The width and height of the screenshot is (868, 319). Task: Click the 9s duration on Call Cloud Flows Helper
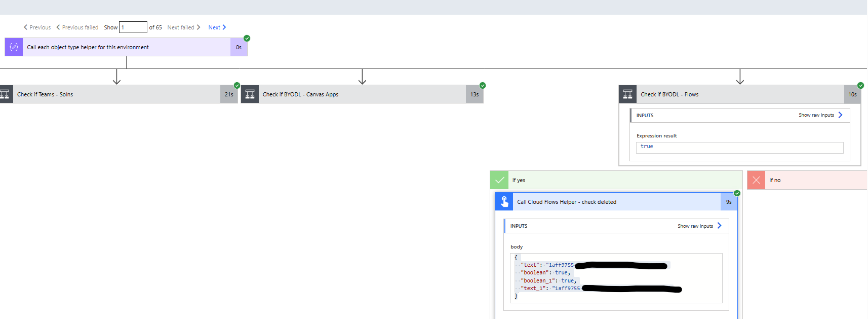[x=729, y=202]
